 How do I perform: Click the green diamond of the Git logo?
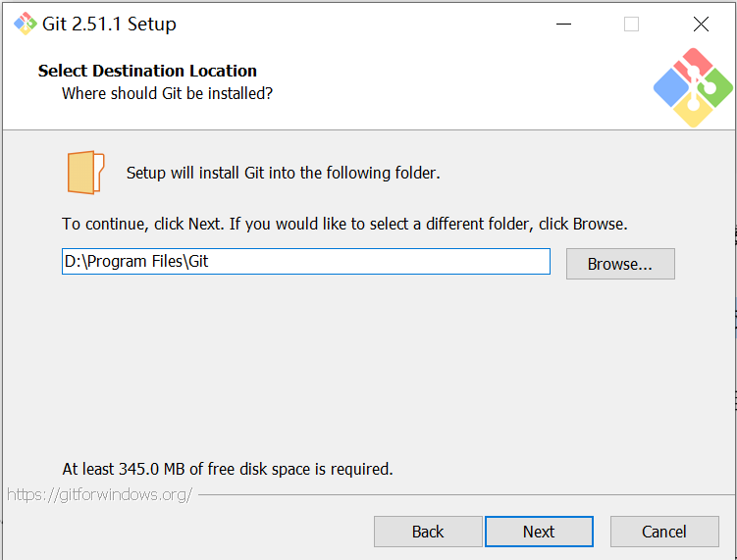tap(714, 88)
